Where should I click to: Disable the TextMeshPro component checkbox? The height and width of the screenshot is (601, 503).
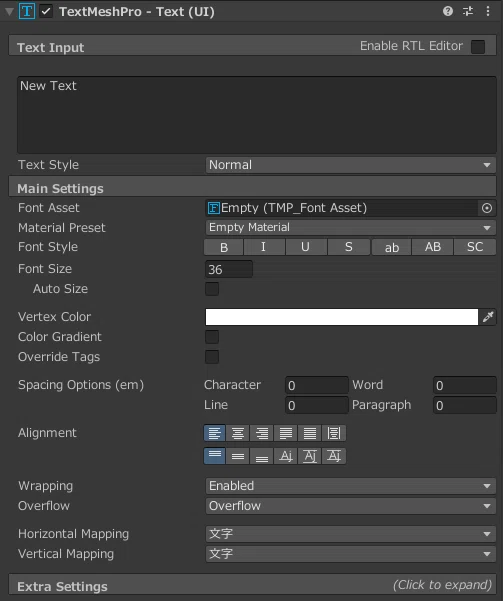pos(46,11)
